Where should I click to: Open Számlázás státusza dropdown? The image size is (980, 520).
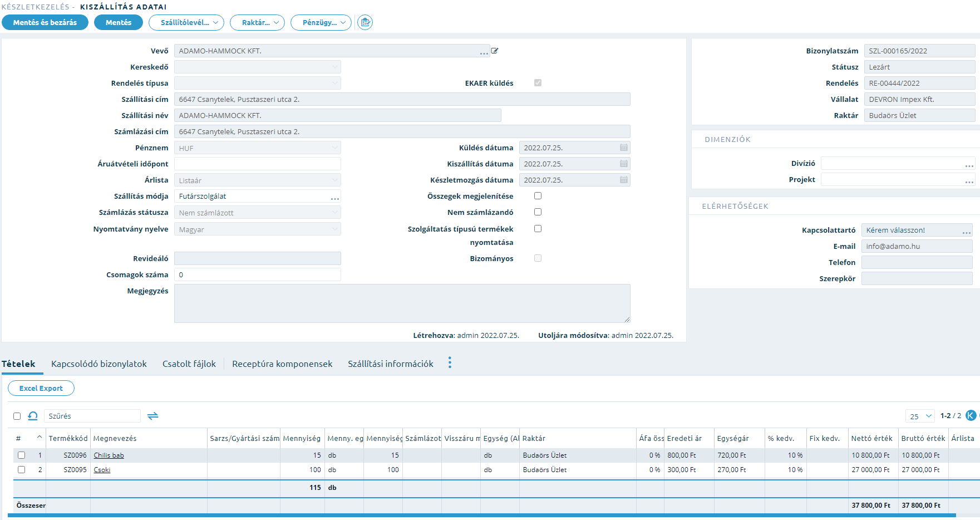coord(258,212)
